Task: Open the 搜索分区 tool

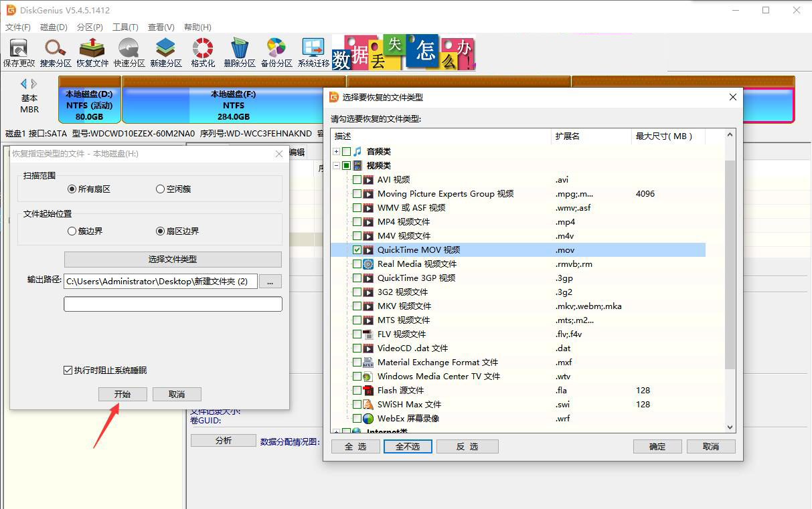Action: coord(54,52)
